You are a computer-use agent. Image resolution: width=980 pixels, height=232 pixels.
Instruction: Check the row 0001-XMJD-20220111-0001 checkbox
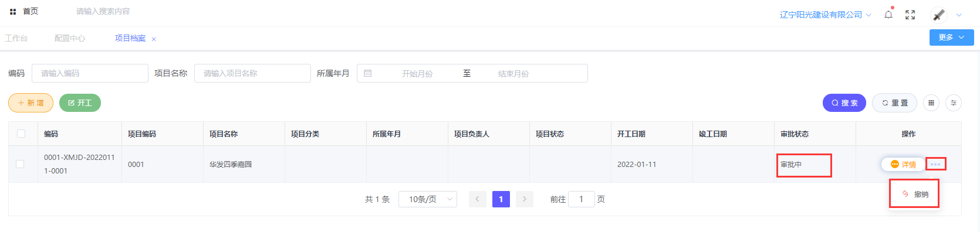click(x=20, y=164)
